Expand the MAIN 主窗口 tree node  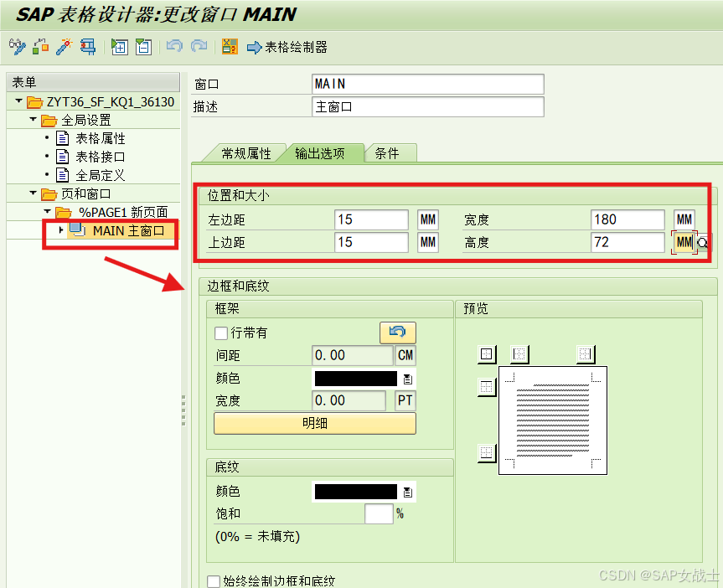point(61,230)
